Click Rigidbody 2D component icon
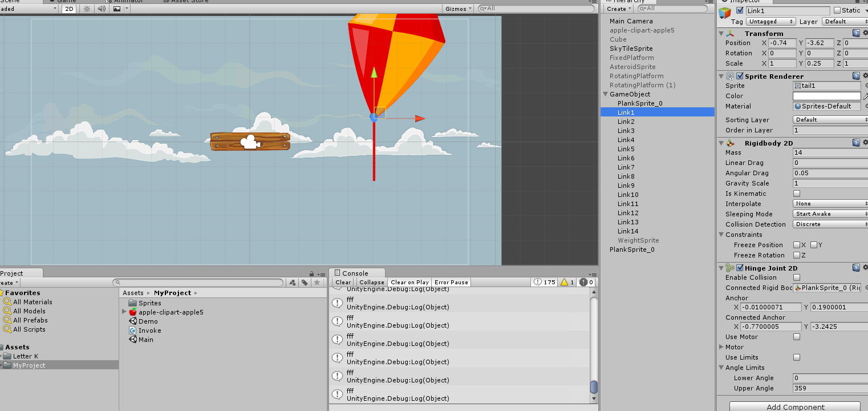 click(730, 143)
